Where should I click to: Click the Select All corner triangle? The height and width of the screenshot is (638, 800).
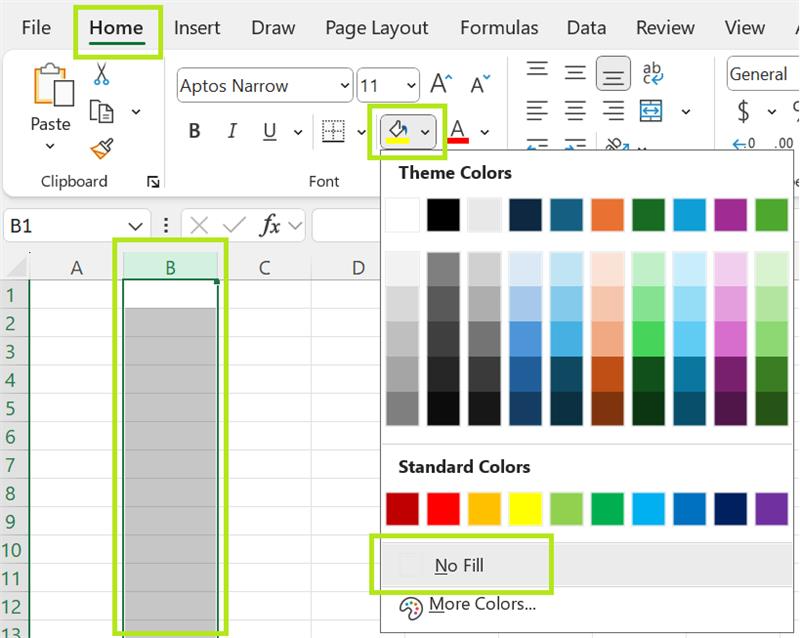point(17,266)
